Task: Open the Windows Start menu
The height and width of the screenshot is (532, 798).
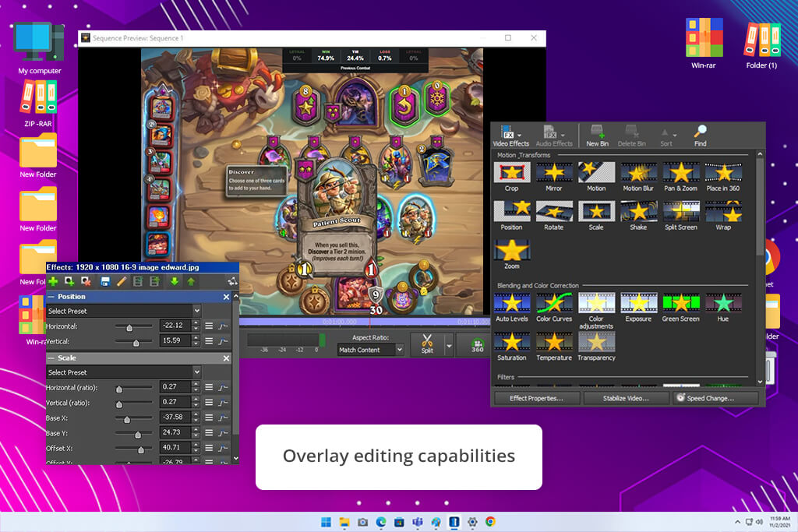Action: point(326,522)
